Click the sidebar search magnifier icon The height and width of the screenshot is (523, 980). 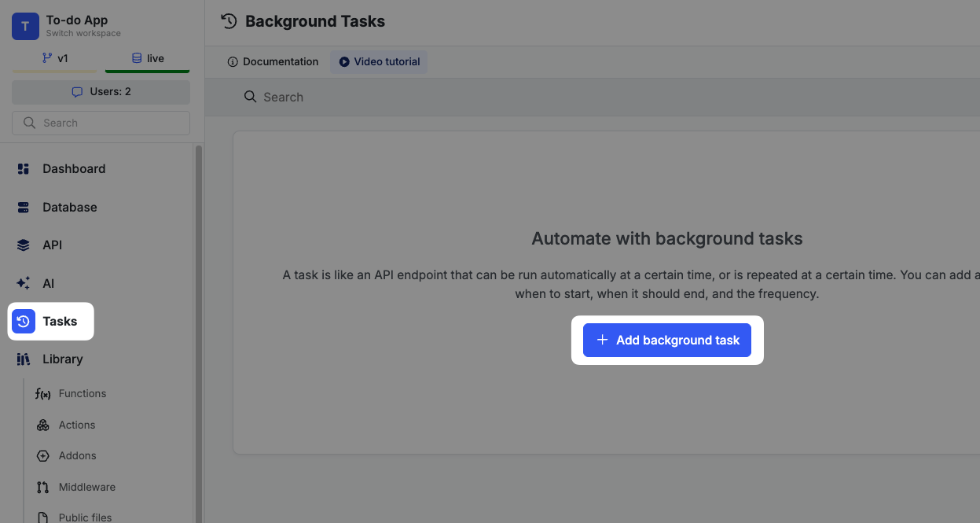pos(30,123)
